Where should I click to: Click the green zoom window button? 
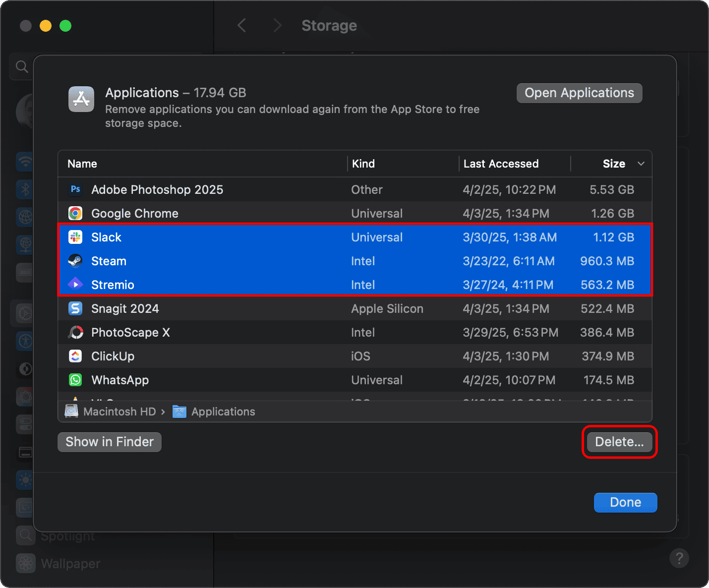[65, 26]
